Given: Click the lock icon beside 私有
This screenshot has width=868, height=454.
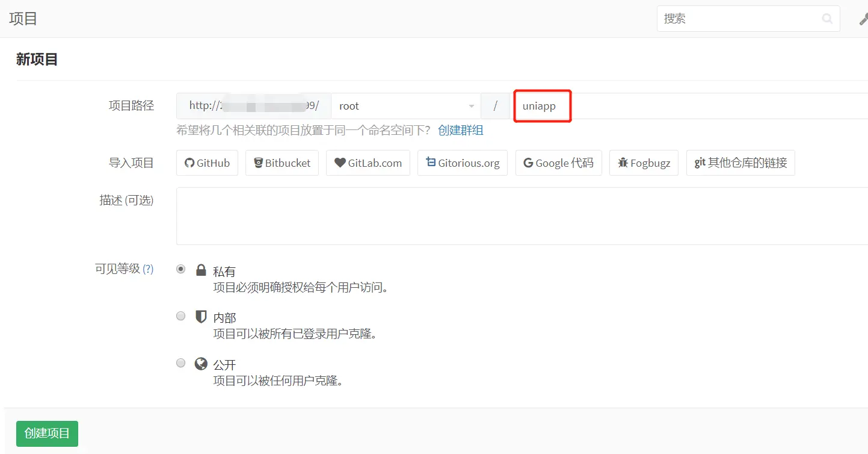Looking at the screenshot, I should pyautogui.click(x=201, y=270).
